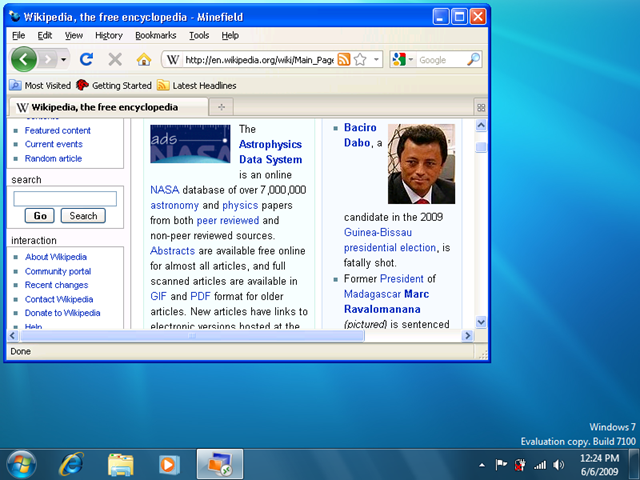
Task: Click the search magnifier icon in search box
Action: coord(473,60)
